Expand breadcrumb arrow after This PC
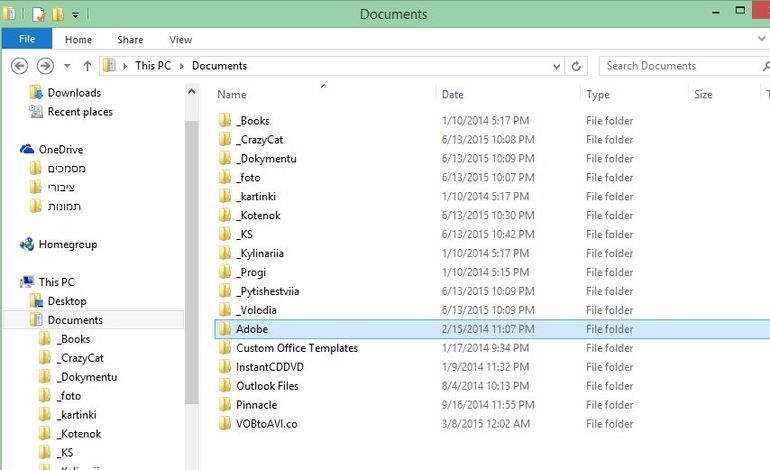 [x=181, y=66]
